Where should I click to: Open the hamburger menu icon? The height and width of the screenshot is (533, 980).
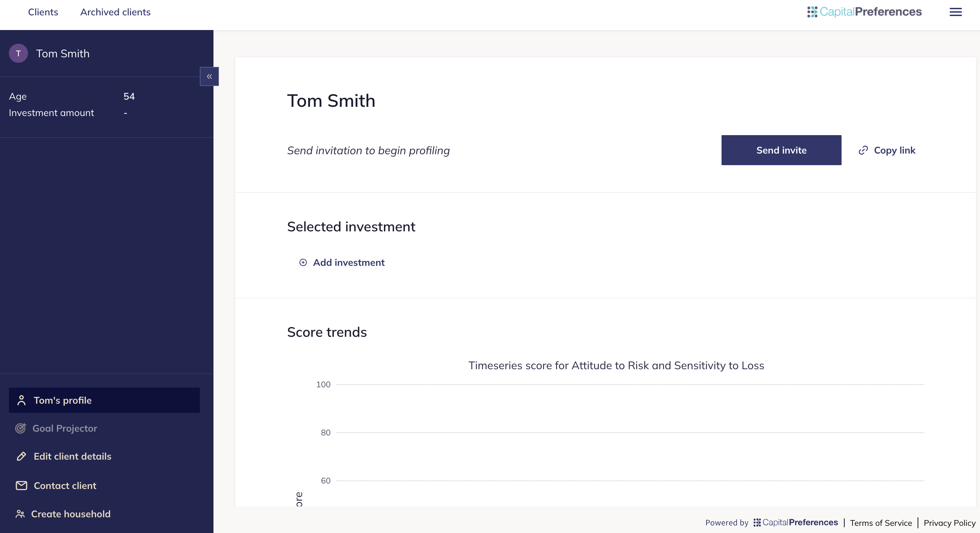[955, 12]
